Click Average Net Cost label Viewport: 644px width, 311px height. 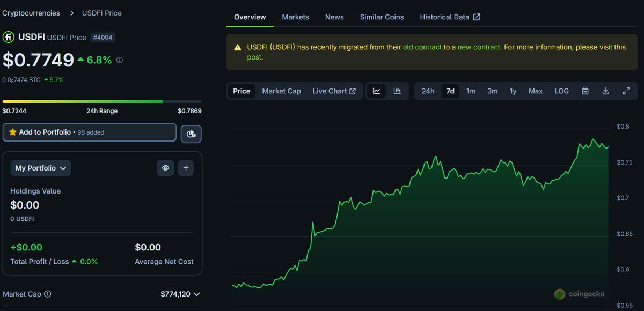pyautogui.click(x=164, y=262)
